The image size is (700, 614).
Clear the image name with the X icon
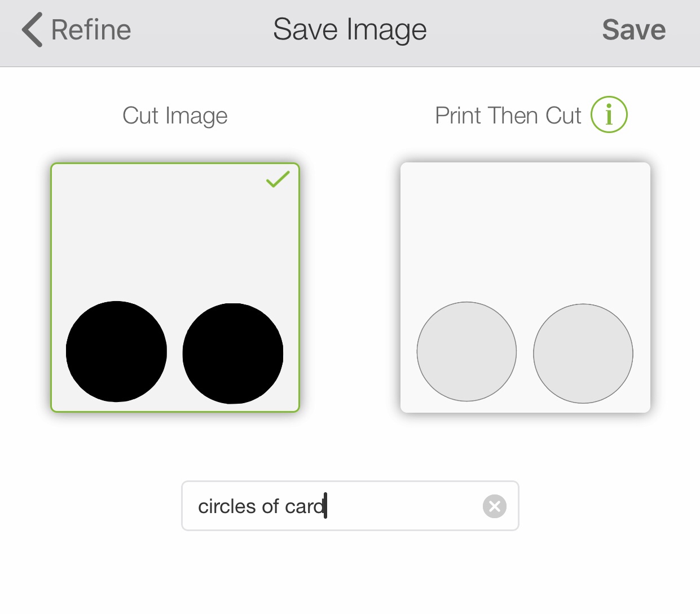pos(495,506)
